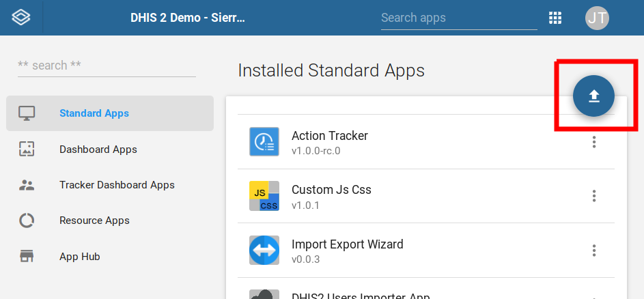Image resolution: width=644 pixels, height=299 pixels.
Task: Click the Resource Apps donut icon
Action: point(27,221)
